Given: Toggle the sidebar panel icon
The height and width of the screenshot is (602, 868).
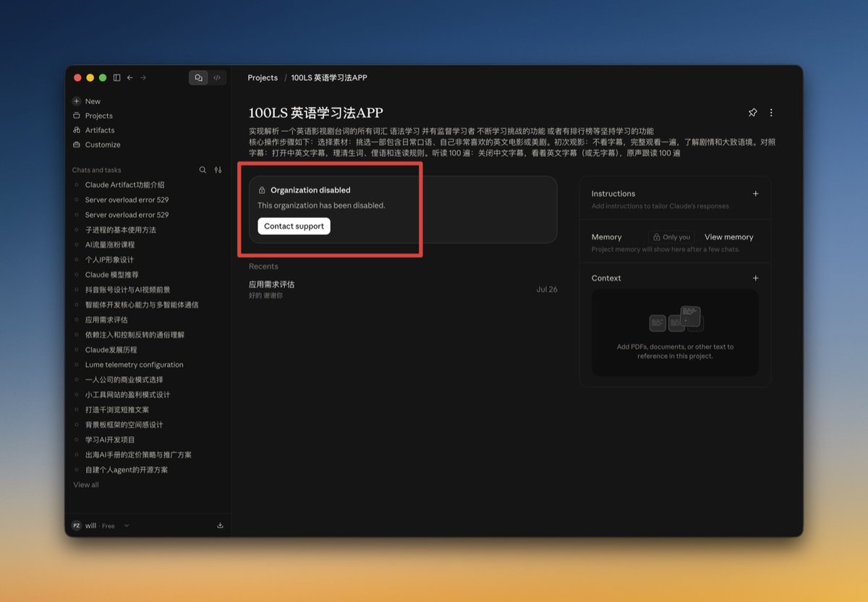Looking at the screenshot, I should pyautogui.click(x=117, y=77).
